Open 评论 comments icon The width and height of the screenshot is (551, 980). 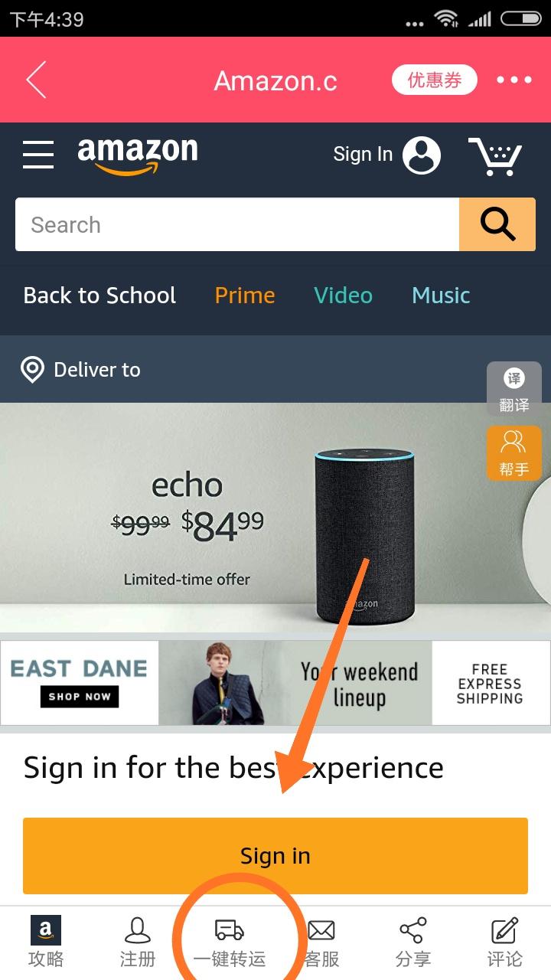click(x=505, y=943)
